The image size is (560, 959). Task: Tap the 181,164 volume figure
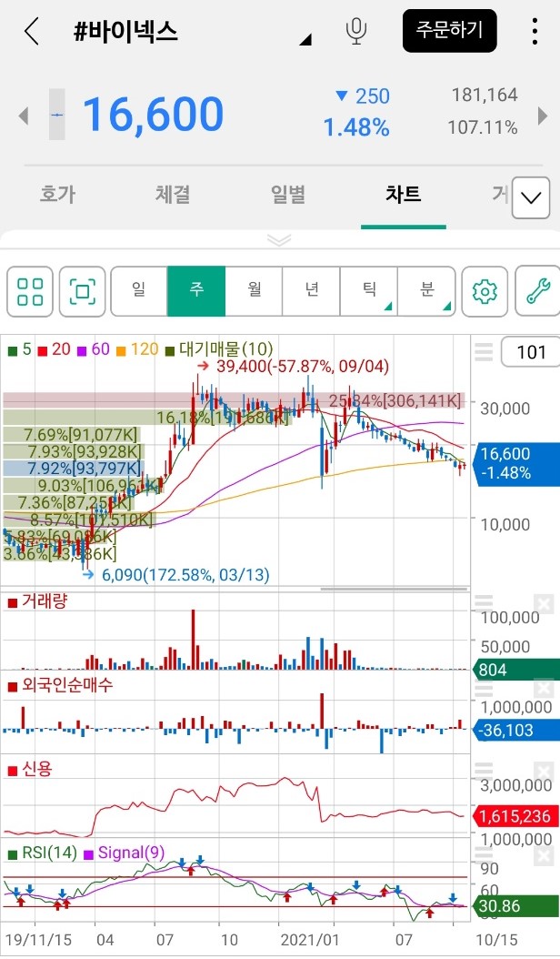485,95
